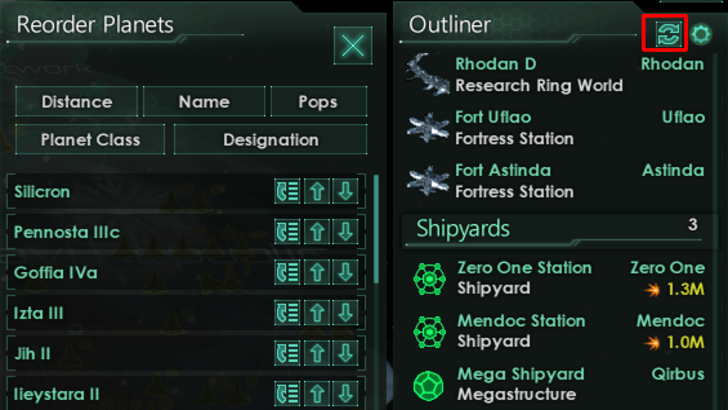This screenshot has width=728, height=410.
Task: Sort planets by Name
Action: 204,102
